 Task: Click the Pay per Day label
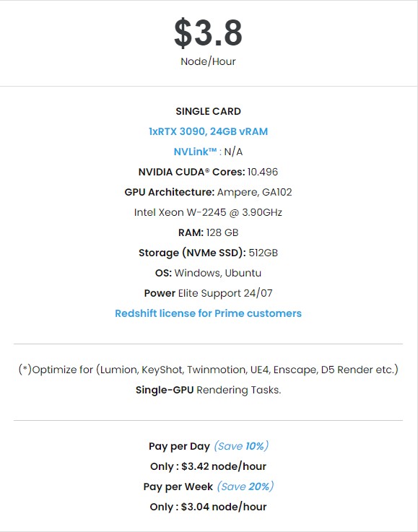click(179, 446)
